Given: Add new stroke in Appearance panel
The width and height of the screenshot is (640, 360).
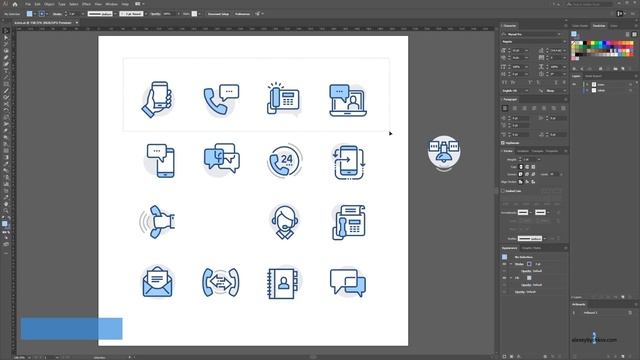Looking at the screenshot, I should tap(504, 357).
